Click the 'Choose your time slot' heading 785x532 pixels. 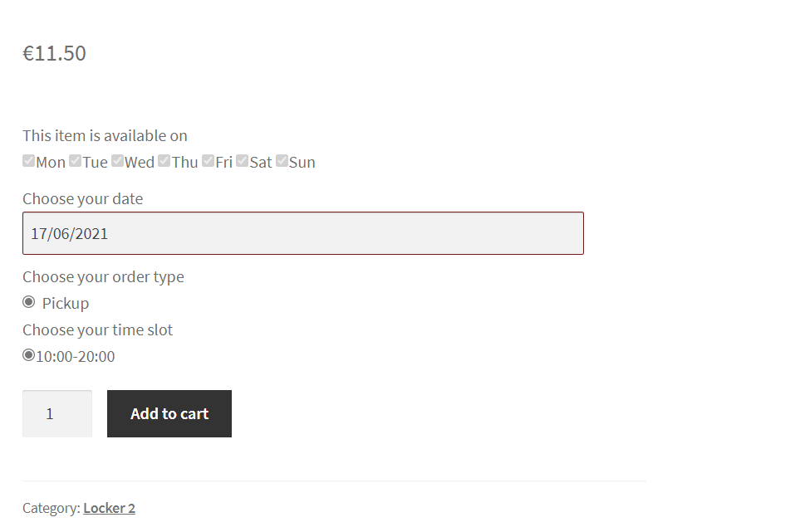(98, 330)
